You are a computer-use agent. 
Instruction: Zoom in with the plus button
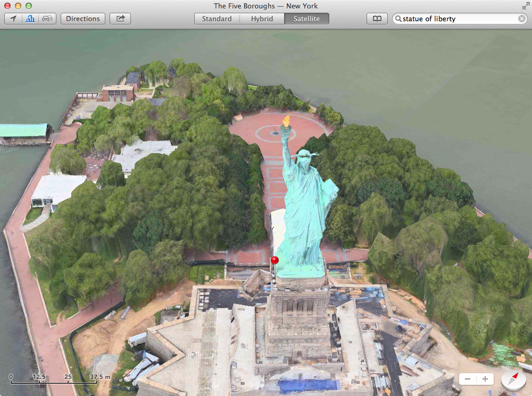coord(485,378)
